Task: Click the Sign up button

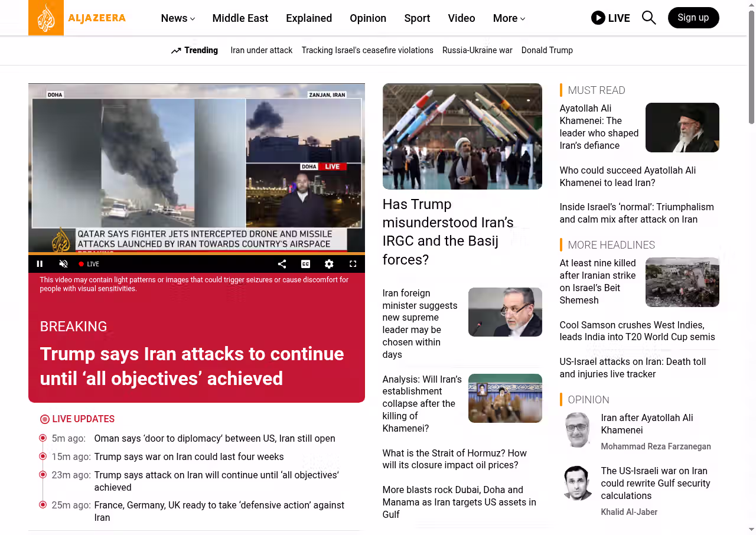Action: [x=693, y=18]
